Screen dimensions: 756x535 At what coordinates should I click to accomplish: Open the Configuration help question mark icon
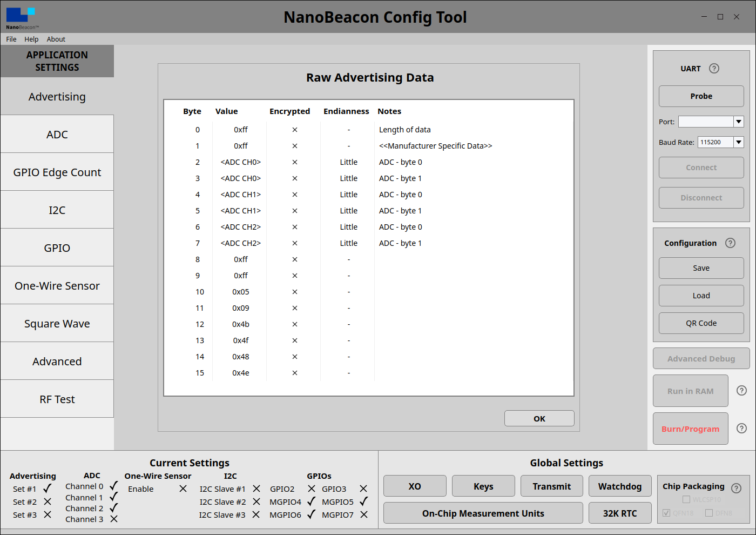point(731,243)
